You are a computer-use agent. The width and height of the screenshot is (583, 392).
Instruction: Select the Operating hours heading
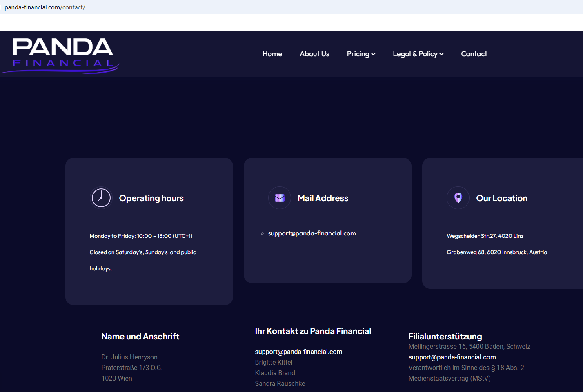point(151,198)
